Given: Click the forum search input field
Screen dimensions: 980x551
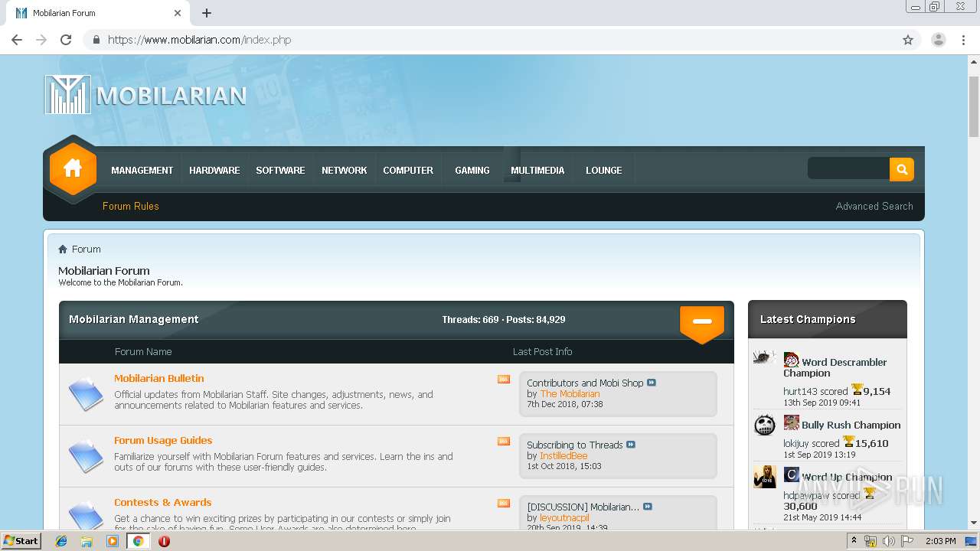Looking at the screenshot, I should click(x=848, y=169).
